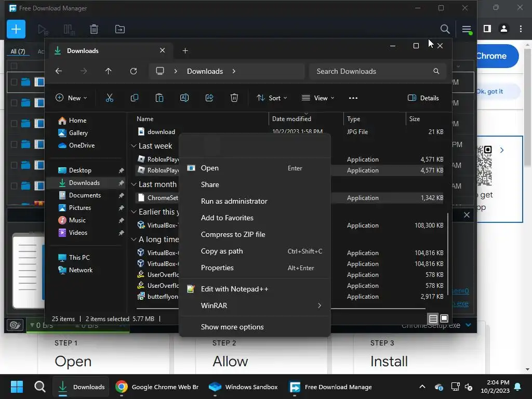This screenshot has width=532, height=399.
Task: Click the move to folder icon in Free Download Manager
Action: click(x=120, y=29)
